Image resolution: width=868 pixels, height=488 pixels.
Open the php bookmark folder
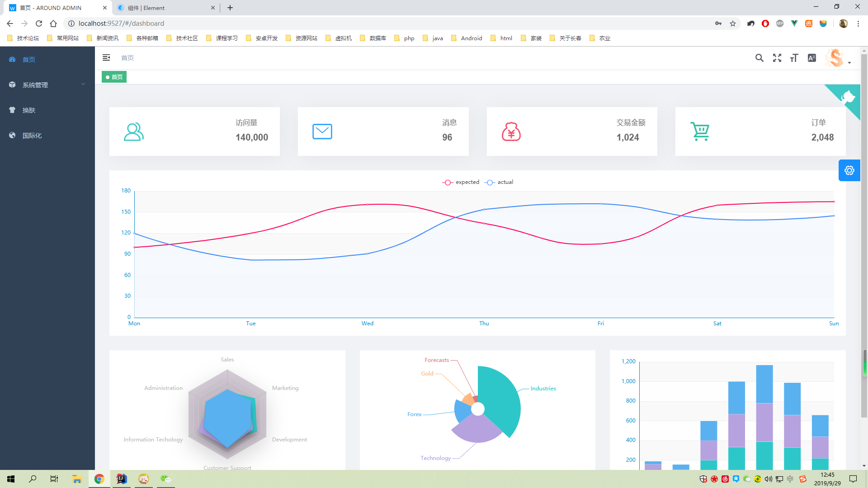click(x=404, y=38)
